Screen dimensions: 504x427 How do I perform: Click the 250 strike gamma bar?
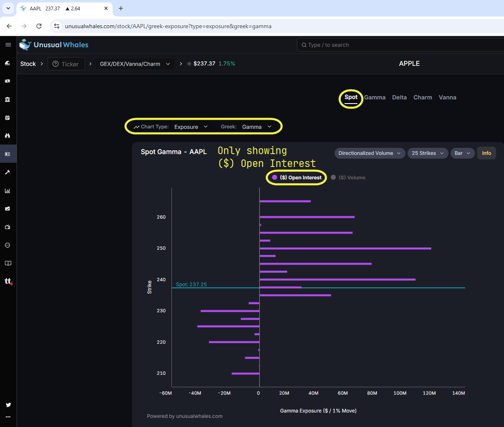click(x=345, y=248)
